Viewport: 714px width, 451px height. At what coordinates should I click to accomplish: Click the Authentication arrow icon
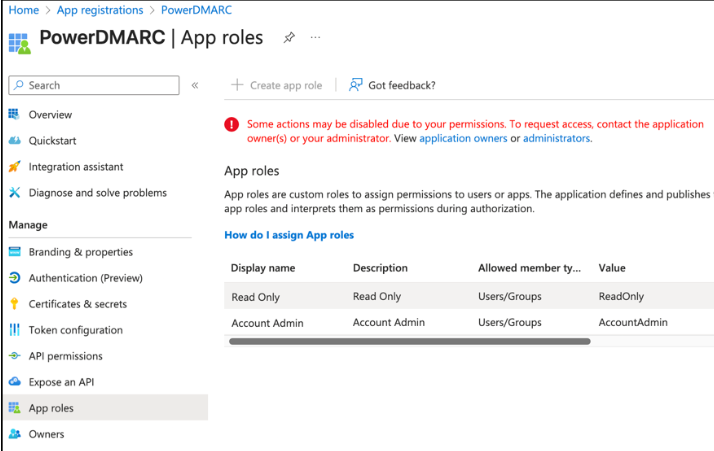point(15,277)
